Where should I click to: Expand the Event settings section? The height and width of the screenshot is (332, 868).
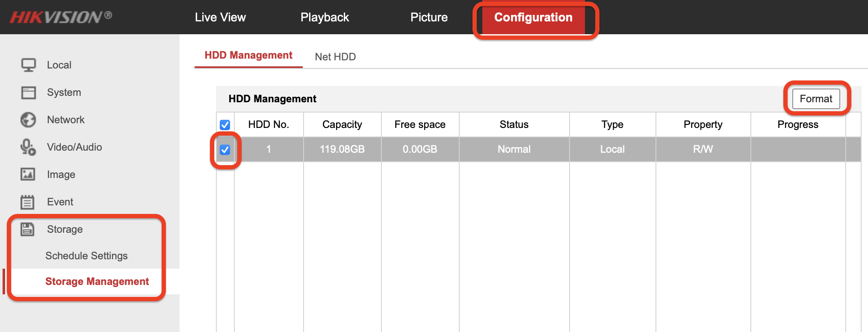[60, 202]
